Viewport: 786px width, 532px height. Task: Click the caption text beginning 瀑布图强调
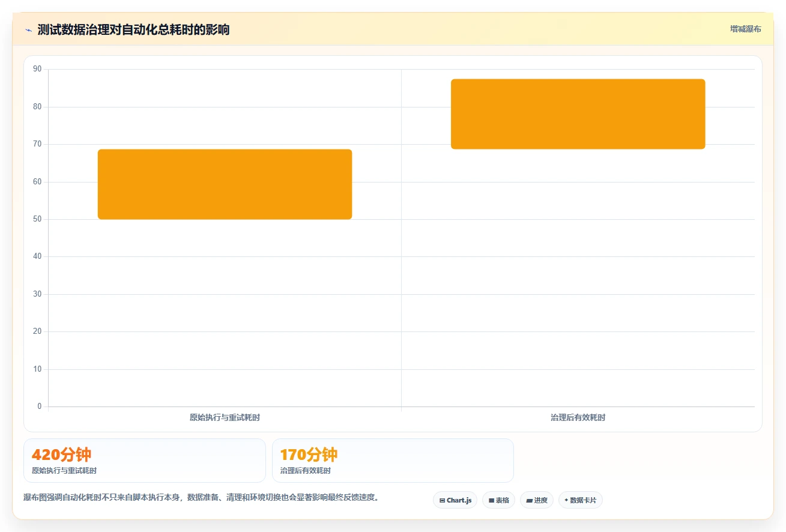point(201,497)
